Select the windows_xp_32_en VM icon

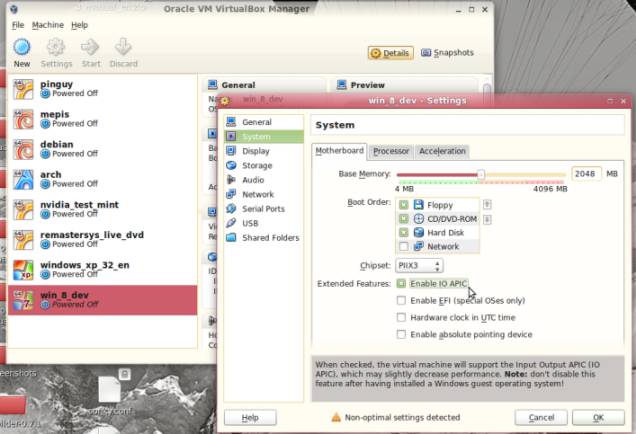[23, 270]
